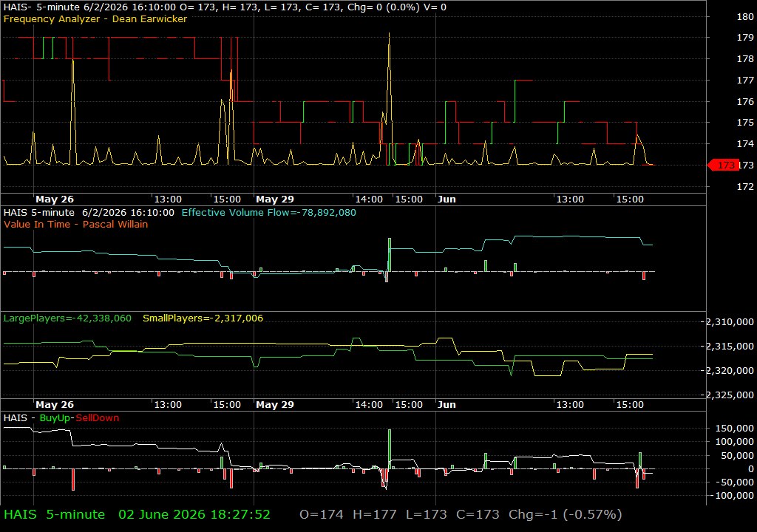Click price level 177 on price axis
757x532 pixels.
[745, 80]
